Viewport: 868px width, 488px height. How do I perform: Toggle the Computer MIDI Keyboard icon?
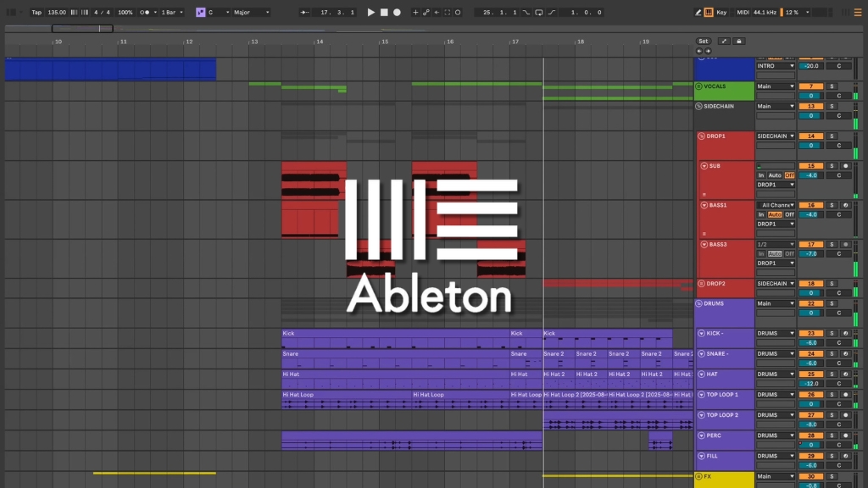[709, 12]
